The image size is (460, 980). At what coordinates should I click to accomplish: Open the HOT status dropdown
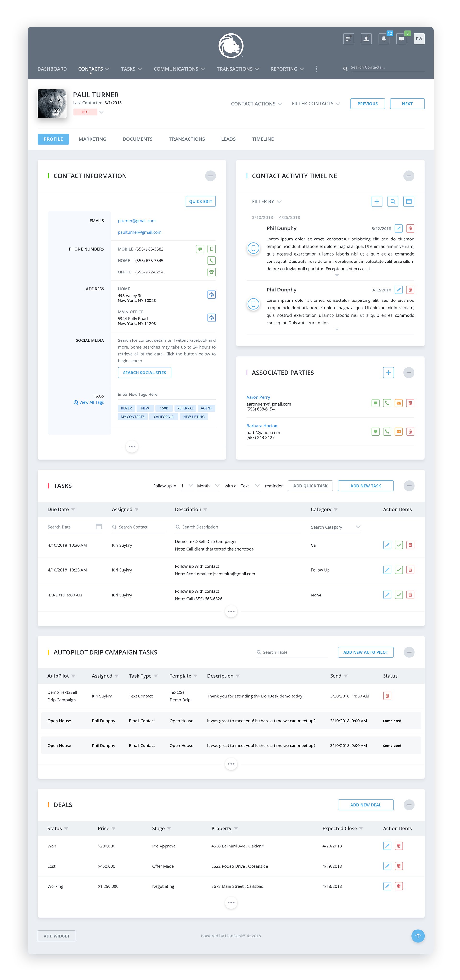coord(101,112)
